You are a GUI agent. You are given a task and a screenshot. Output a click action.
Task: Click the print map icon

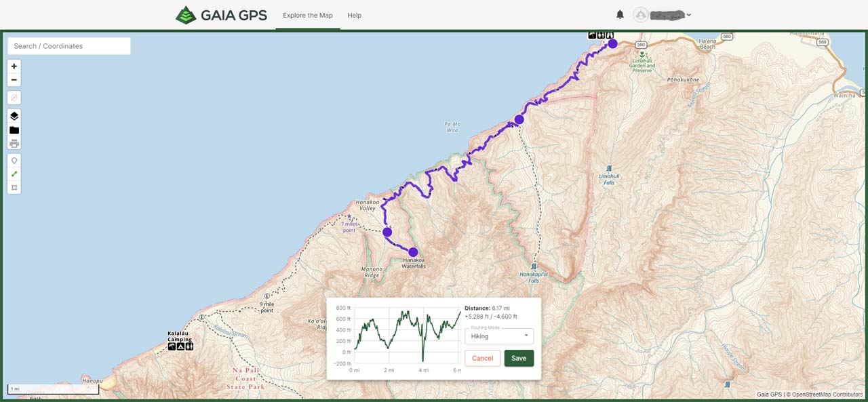tap(14, 143)
